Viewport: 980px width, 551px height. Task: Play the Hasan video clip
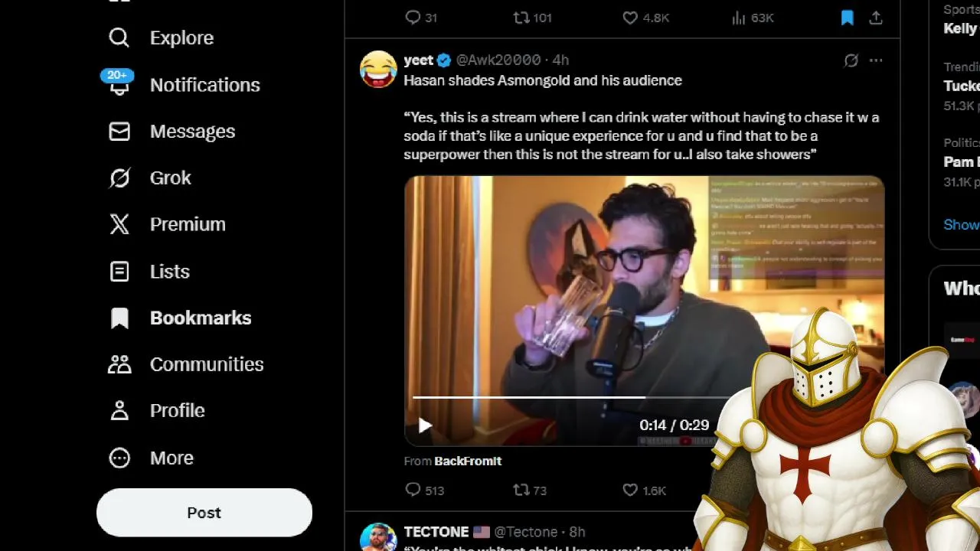[425, 425]
